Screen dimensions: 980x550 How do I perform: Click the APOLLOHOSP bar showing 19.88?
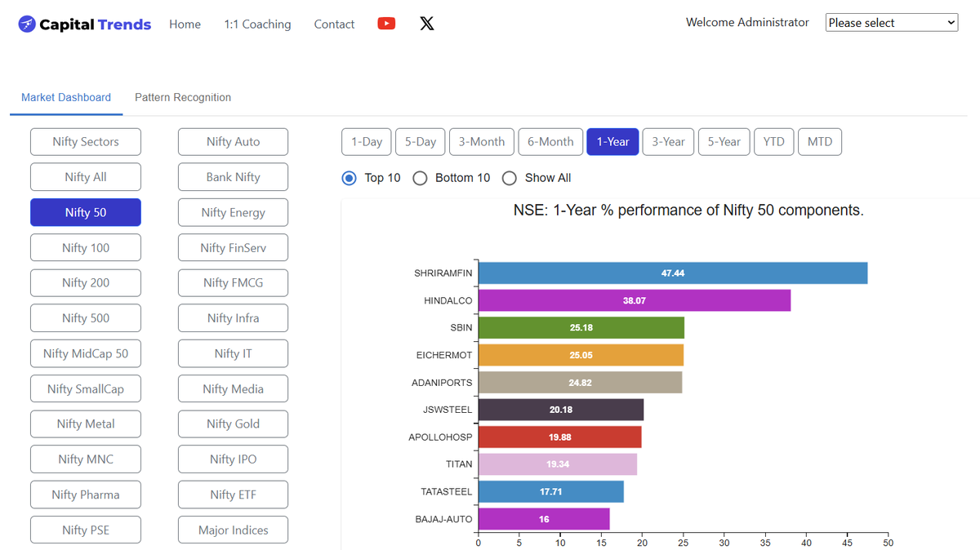pos(559,437)
